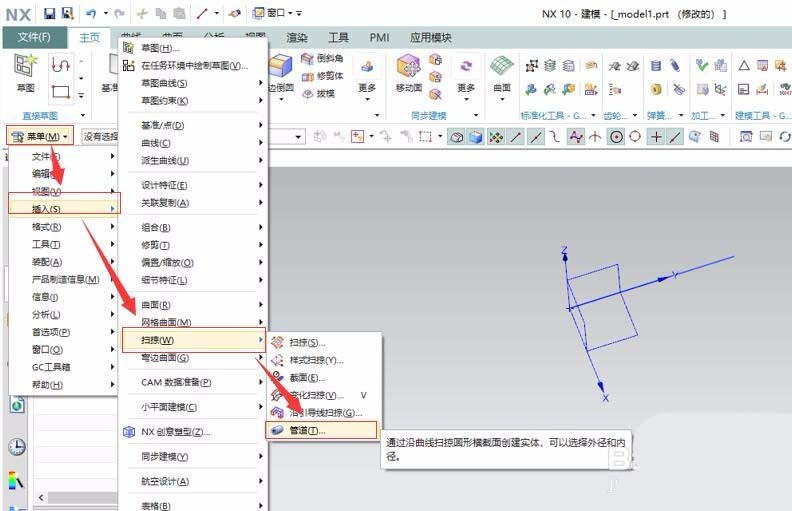Select 同步建模(Y) in the insert submenu

(193, 456)
